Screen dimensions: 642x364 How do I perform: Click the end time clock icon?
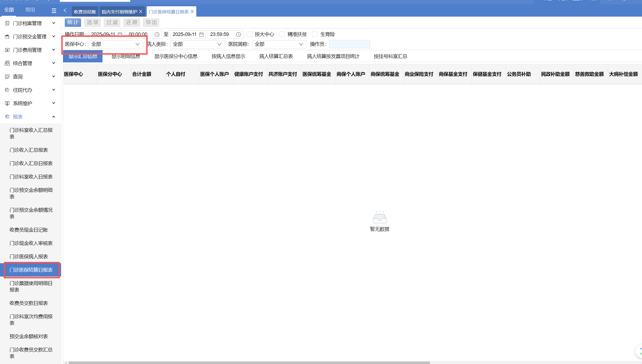(x=238, y=35)
